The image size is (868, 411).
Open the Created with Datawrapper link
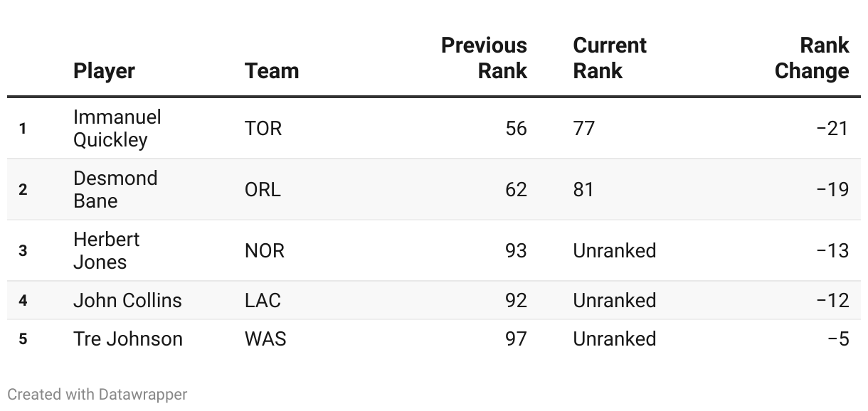click(x=97, y=394)
